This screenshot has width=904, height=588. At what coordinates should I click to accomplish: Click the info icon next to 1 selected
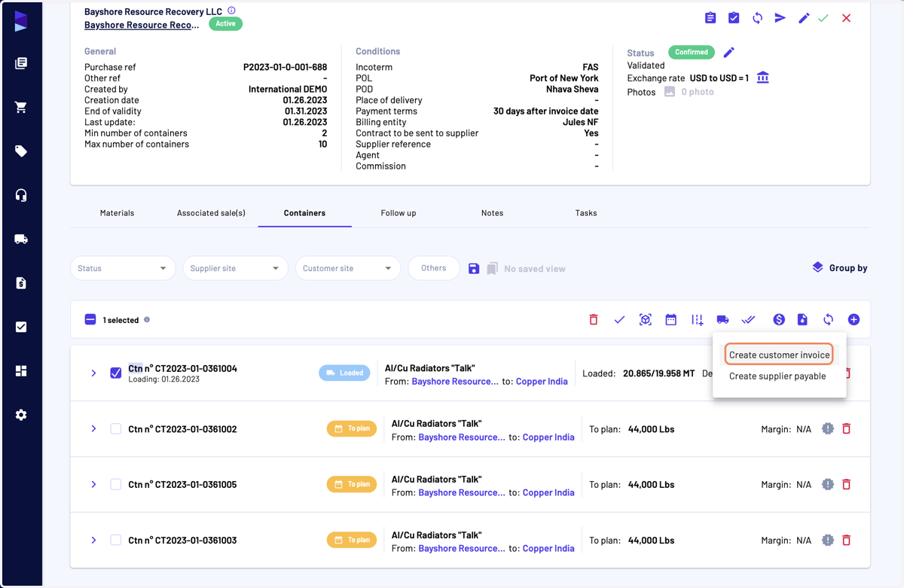(x=147, y=320)
